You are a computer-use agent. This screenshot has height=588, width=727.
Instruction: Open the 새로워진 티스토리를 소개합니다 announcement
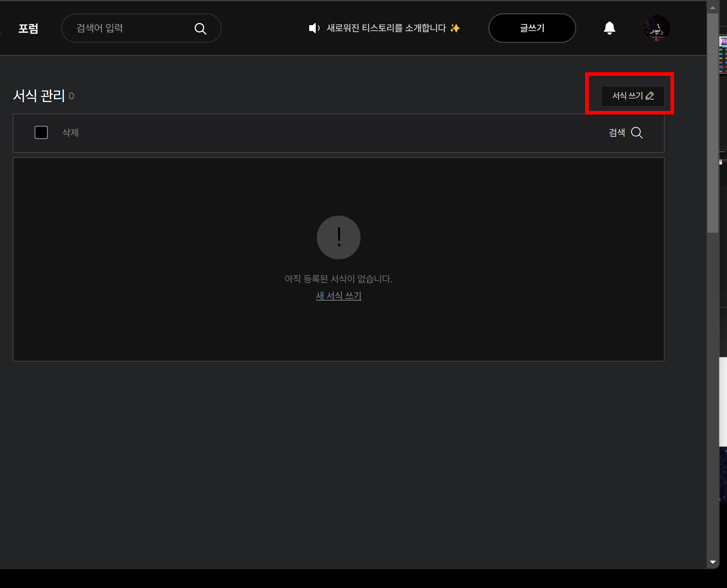click(x=386, y=28)
